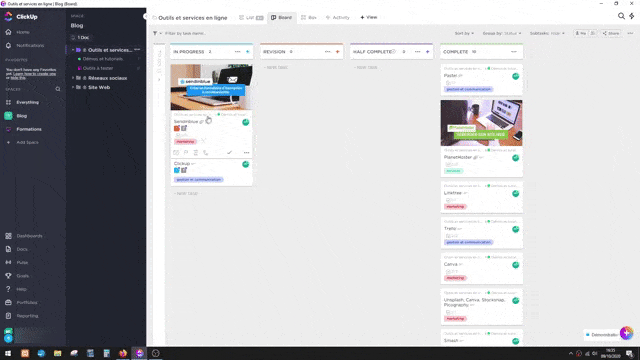Add a new view with + View
Image resolution: width=640 pixels, height=360 pixels.
369,18
